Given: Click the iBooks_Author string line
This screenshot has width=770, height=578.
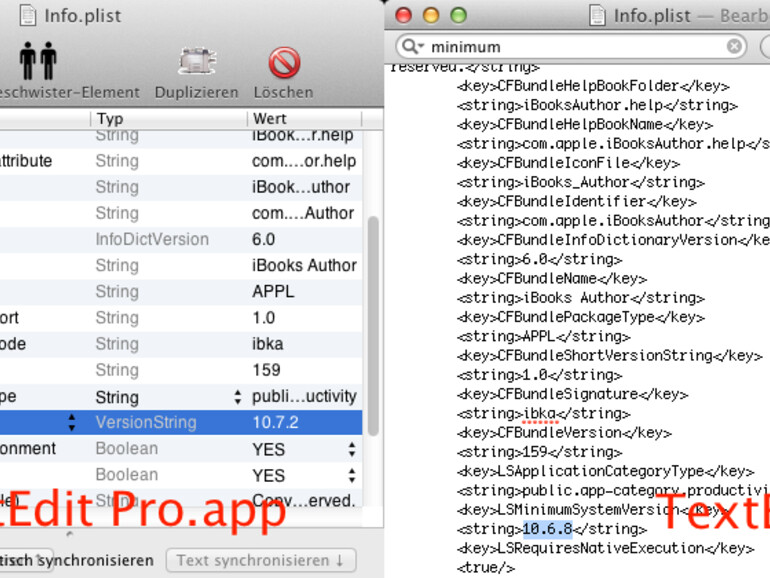Looking at the screenshot, I should pos(580,183).
